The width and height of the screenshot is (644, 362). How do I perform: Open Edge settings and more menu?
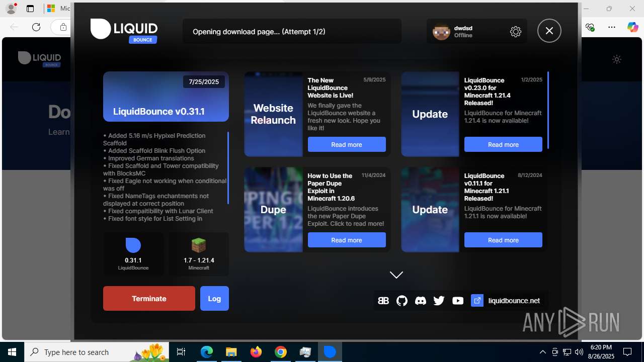point(612,27)
